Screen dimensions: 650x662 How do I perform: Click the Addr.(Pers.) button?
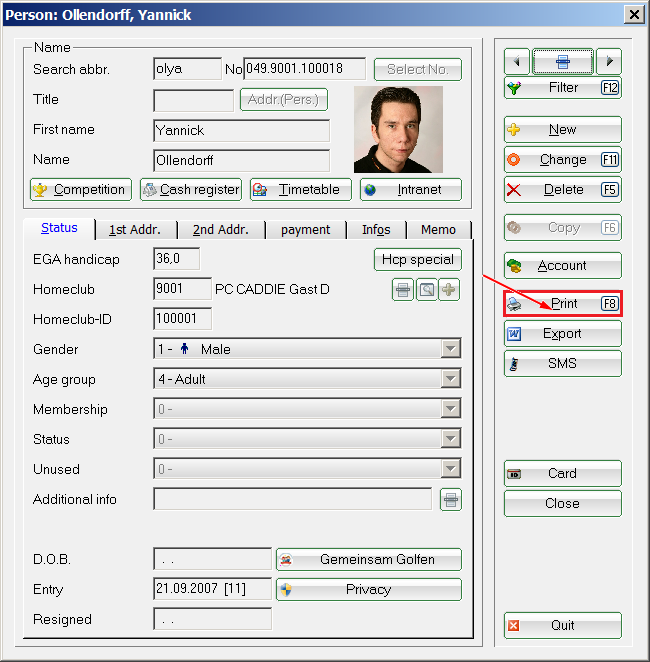(284, 100)
